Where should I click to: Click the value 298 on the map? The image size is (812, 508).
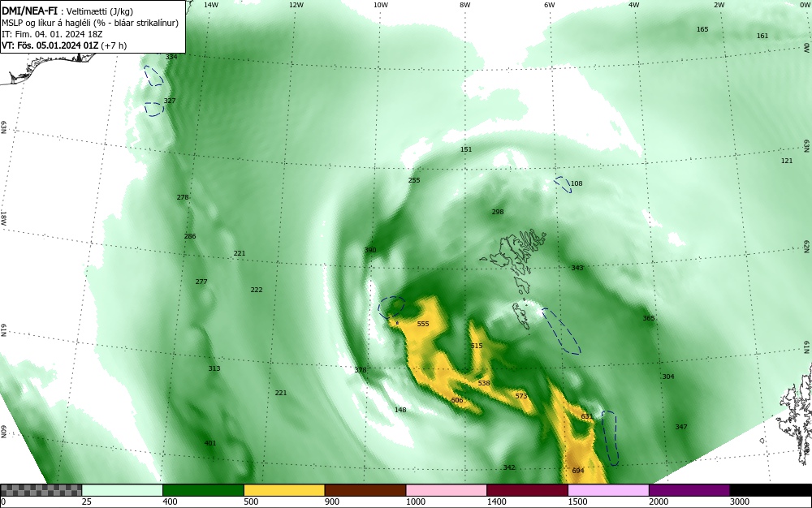pos(498,212)
